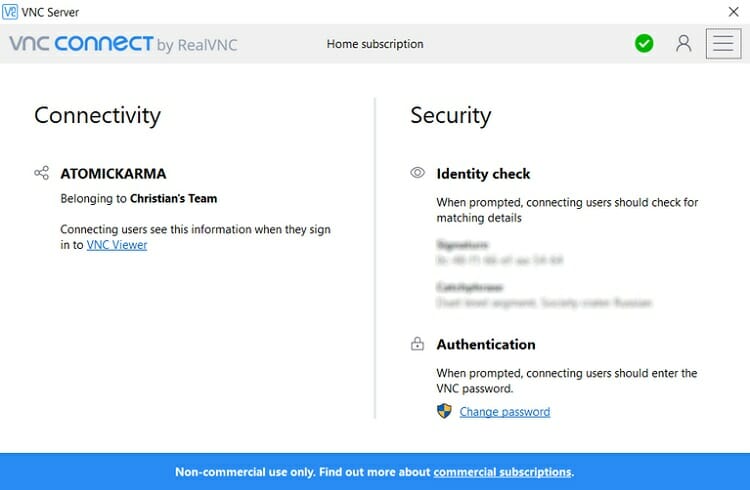
Task: Click the user account profile icon
Action: pos(684,44)
